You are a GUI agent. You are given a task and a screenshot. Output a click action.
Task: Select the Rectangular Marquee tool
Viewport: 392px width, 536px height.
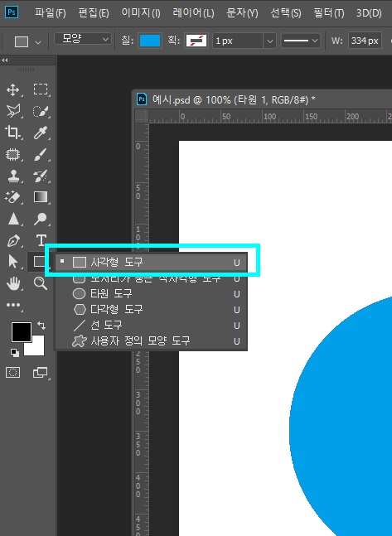click(41, 89)
